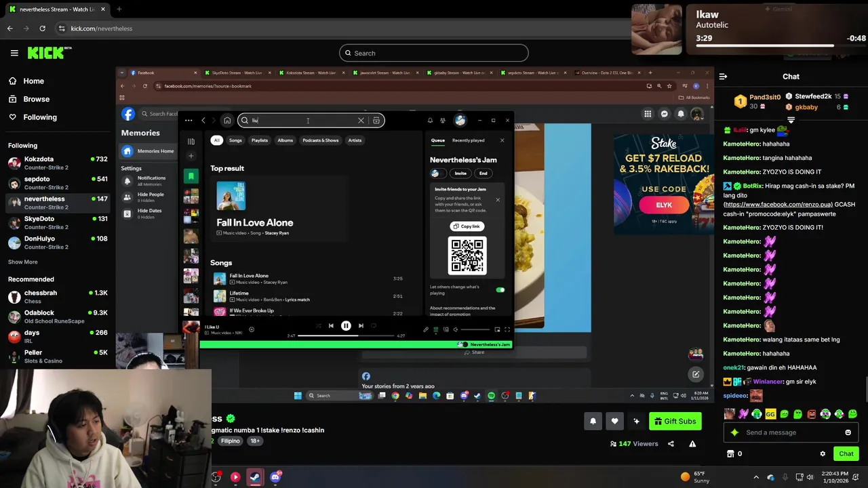Screen dimensions: 868x488
Task: Pause Spotify playback
Action: click(346, 326)
